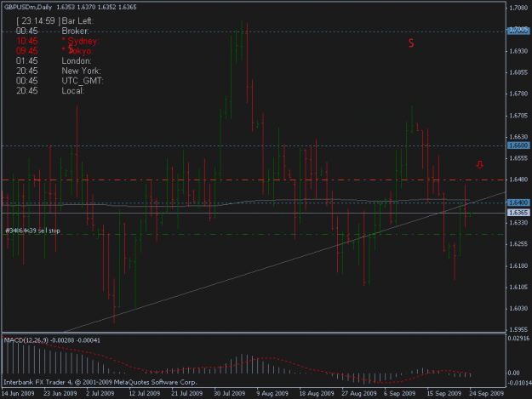Click the 1.6255 price scale value
The image size is (532, 399).
[x=518, y=244]
